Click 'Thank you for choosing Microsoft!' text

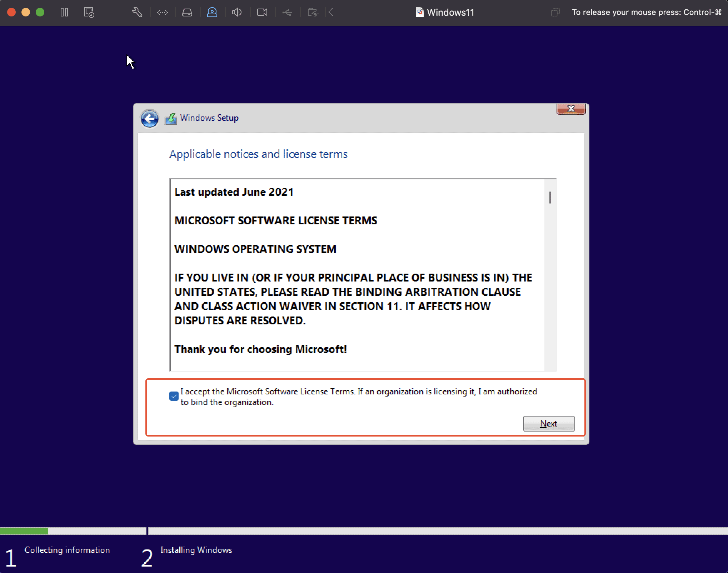point(261,349)
